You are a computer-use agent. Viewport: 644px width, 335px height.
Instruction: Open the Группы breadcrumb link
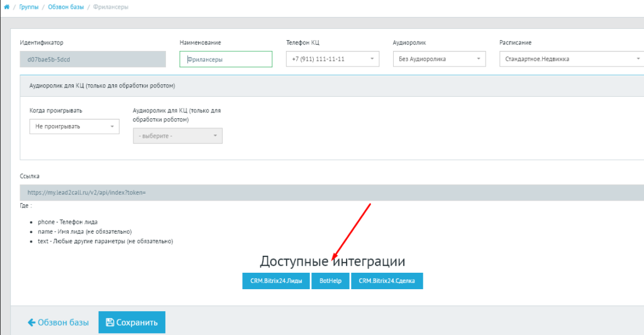(x=28, y=6)
